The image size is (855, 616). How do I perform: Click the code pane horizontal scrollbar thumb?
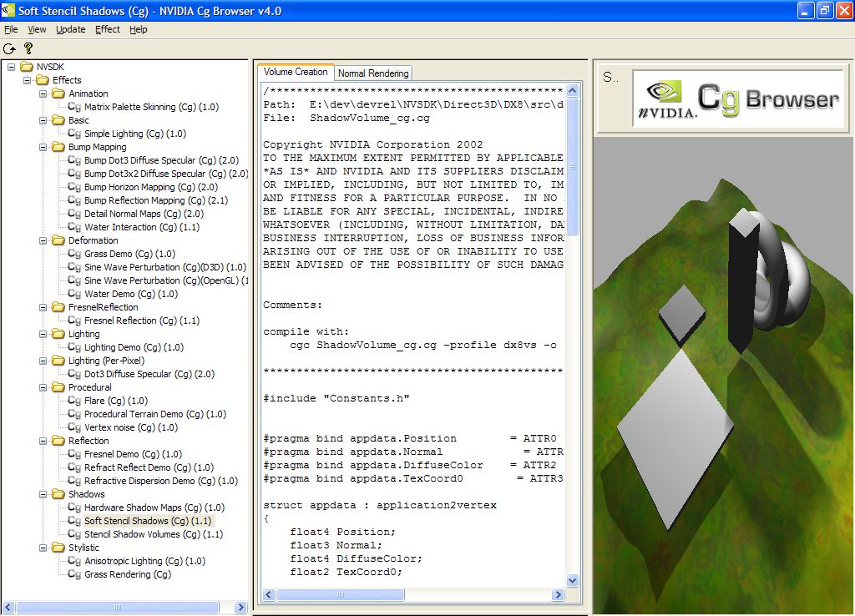pyautogui.click(x=341, y=595)
